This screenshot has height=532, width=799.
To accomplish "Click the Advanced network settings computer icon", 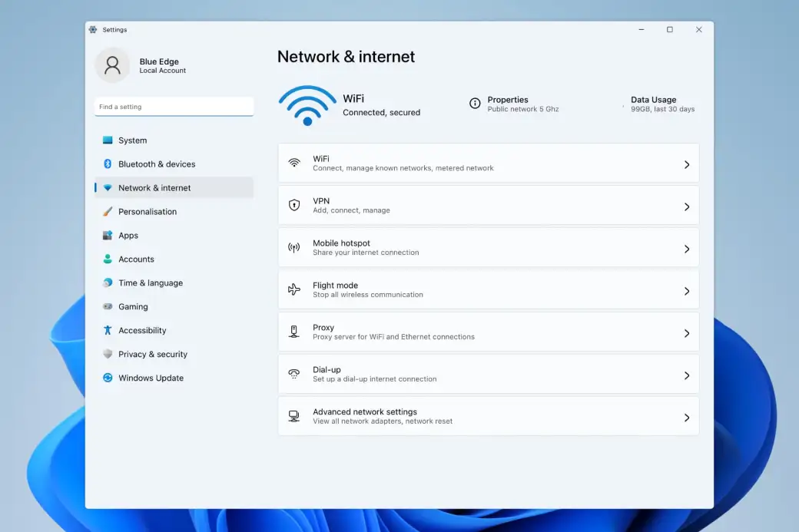I will point(294,416).
